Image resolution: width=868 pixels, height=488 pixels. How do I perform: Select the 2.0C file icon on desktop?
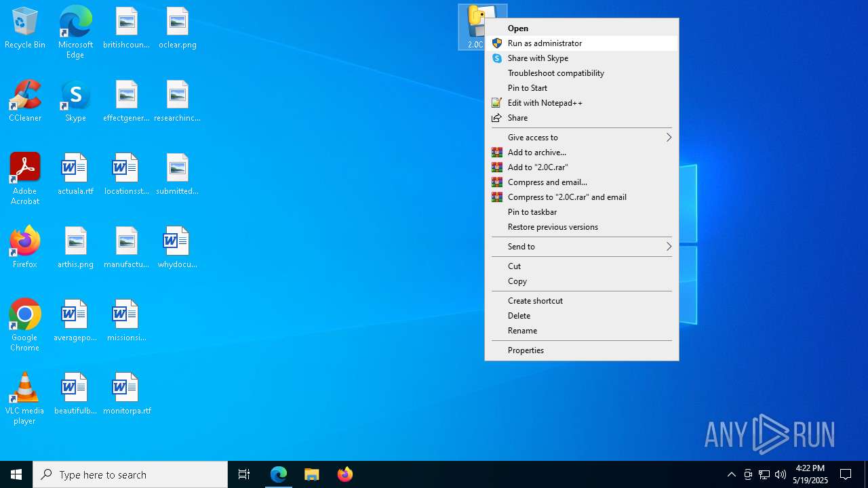coord(473,27)
